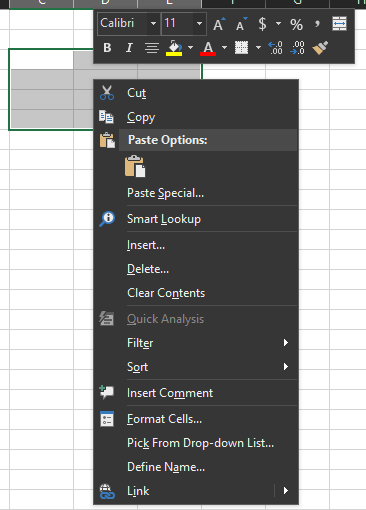
Task: Expand the Sort submenu arrow
Action: pos(286,367)
